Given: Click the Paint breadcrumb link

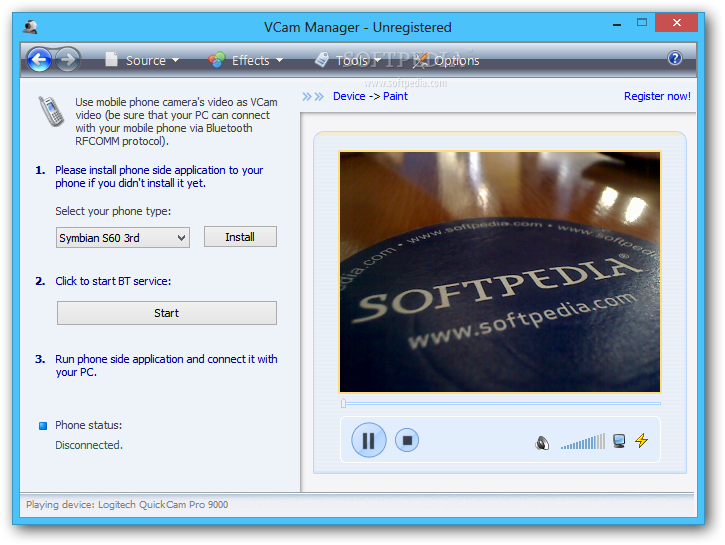Looking at the screenshot, I should (395, 96).
